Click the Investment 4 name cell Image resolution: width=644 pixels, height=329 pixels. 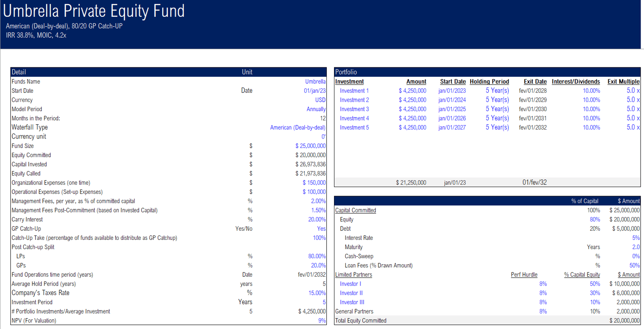tap(354, 118)
